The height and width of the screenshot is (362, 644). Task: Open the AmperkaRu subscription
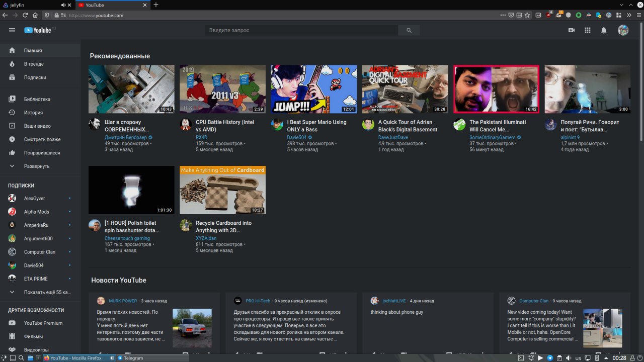(x=40, y=225)
